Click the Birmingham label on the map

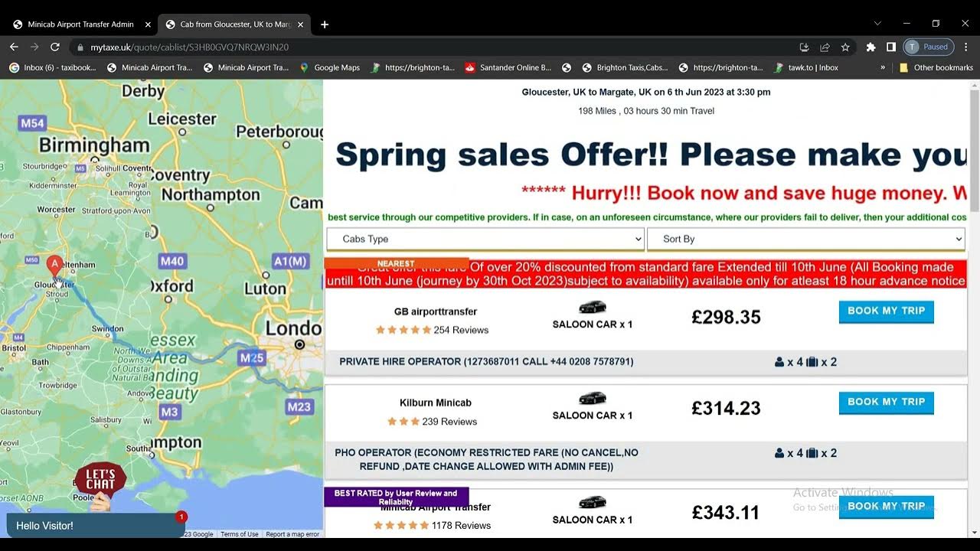[94, 145]
